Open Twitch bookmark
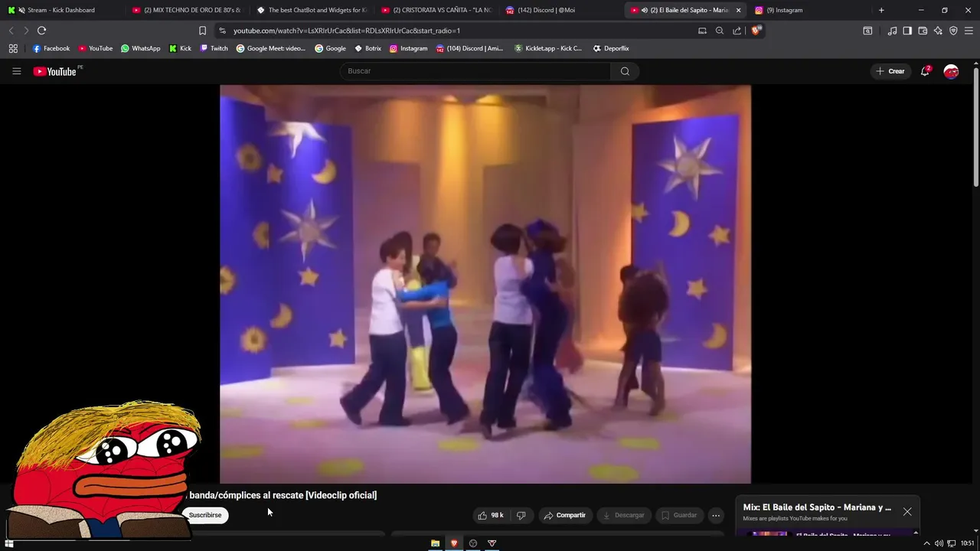 click(214, 48)
